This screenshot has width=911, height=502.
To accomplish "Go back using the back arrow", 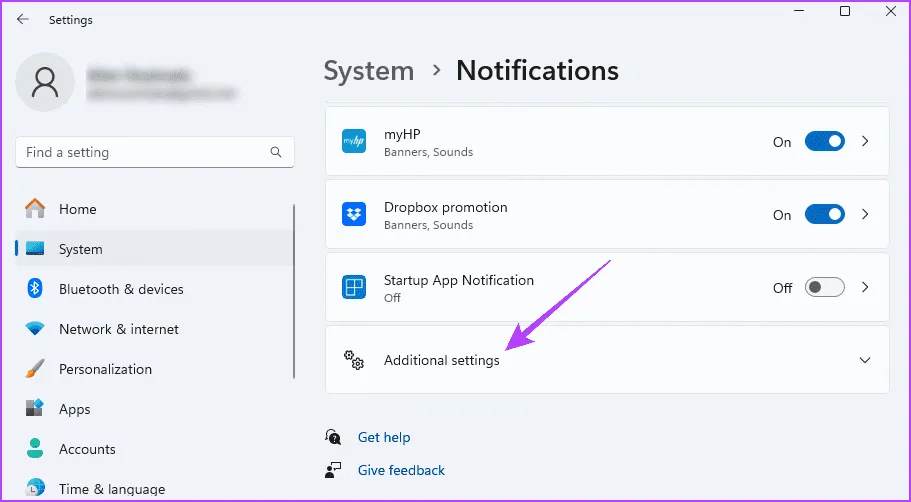I will pos(22,19).
